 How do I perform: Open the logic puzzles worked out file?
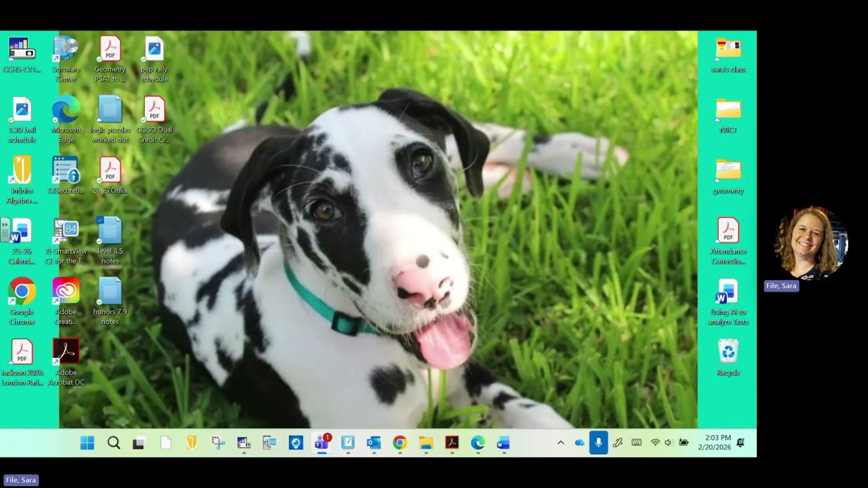coord(110,120)
